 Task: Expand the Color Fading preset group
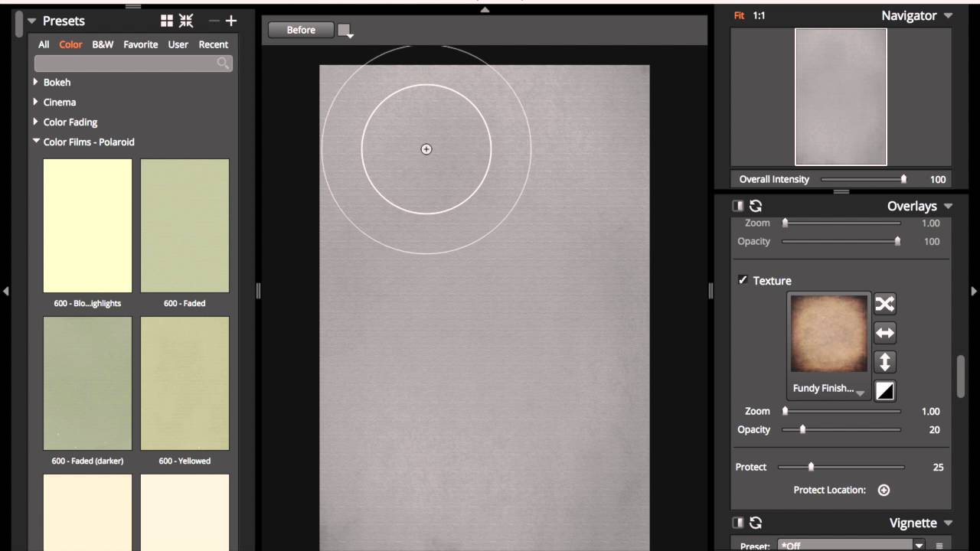36,122
